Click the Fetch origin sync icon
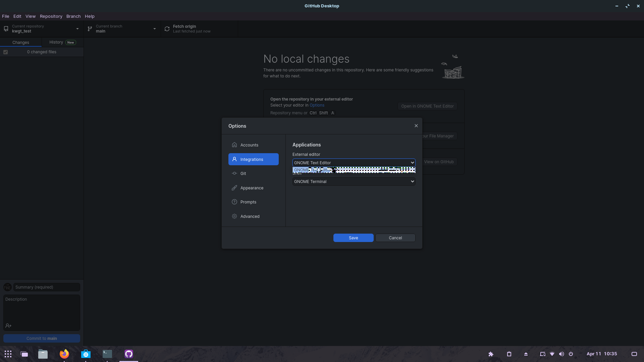 pos(167,29)
